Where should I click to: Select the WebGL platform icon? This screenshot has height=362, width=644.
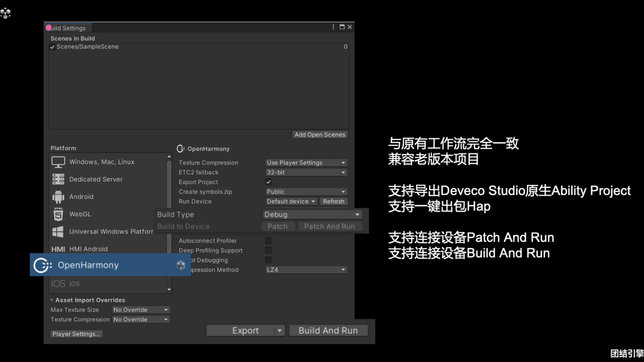[x=57, y=214]
